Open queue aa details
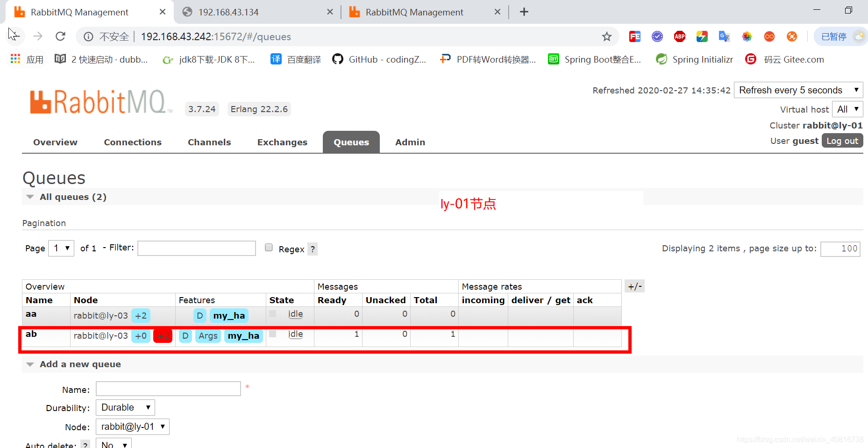The image size is (868, 448). [x=31, y=314]
